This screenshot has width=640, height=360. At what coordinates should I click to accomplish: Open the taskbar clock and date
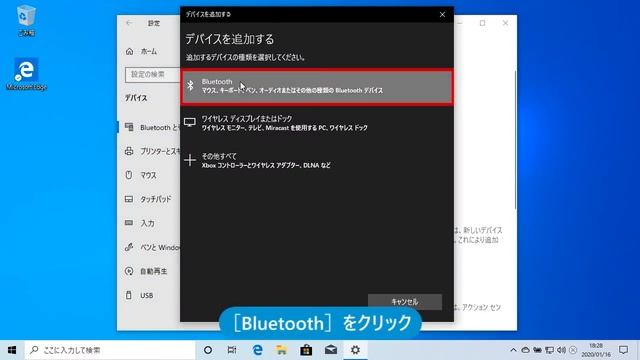pos(596,350)
